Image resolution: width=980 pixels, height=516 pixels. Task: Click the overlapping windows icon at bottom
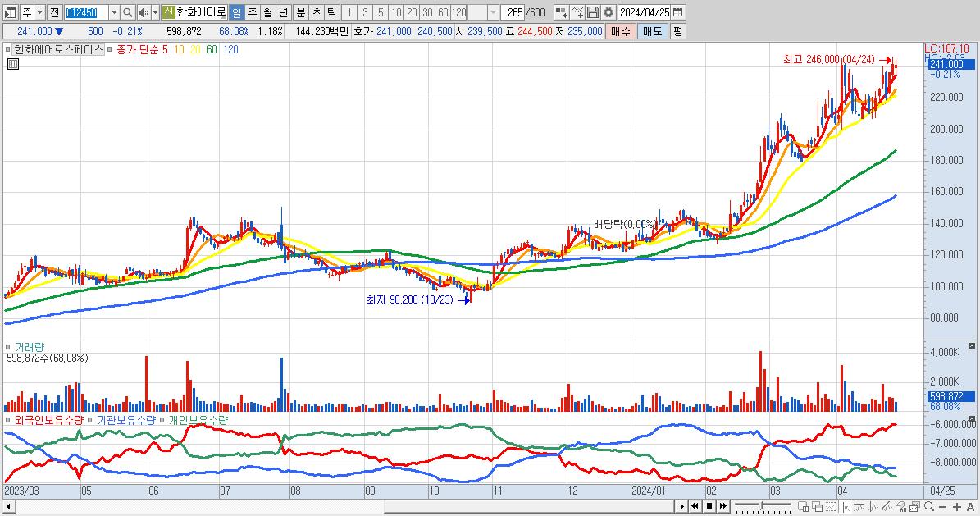pos(817,506)
